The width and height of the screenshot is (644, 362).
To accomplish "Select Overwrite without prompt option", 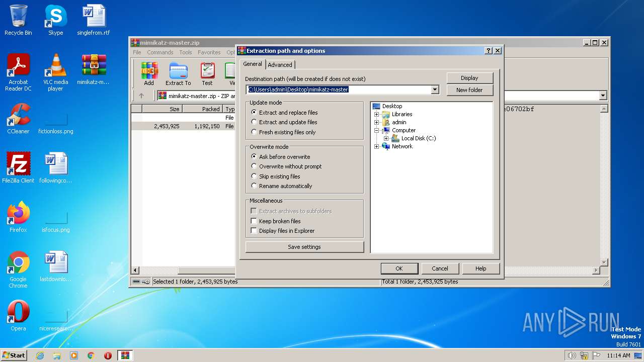I will coord(286,166).
